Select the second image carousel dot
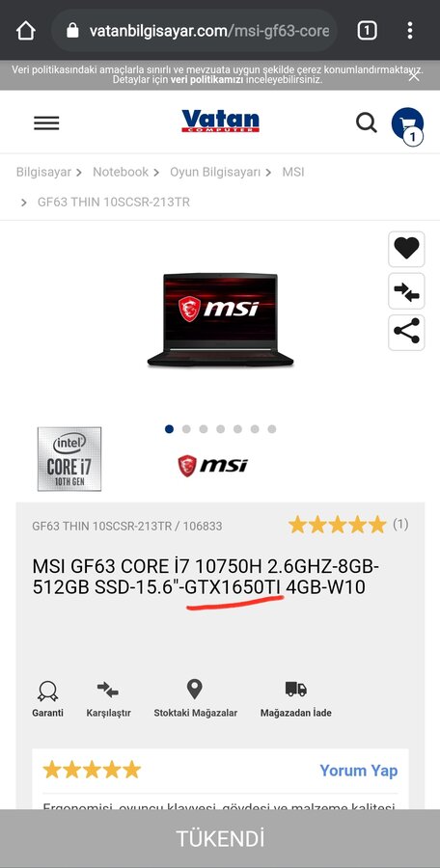 (x=186, y=429)
